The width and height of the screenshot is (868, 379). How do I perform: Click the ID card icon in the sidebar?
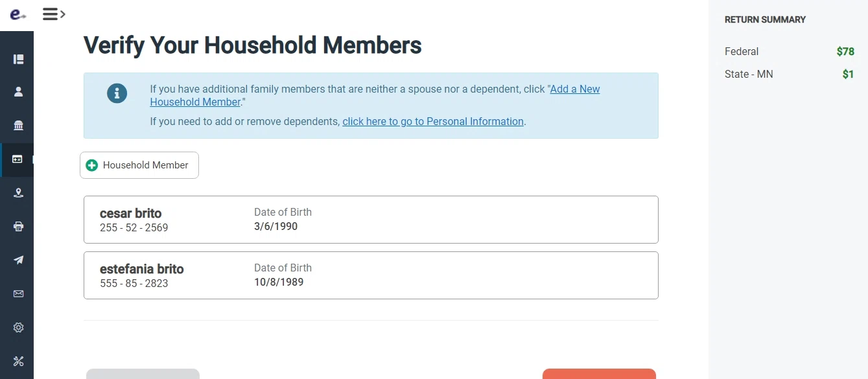[x=18, y=159]
